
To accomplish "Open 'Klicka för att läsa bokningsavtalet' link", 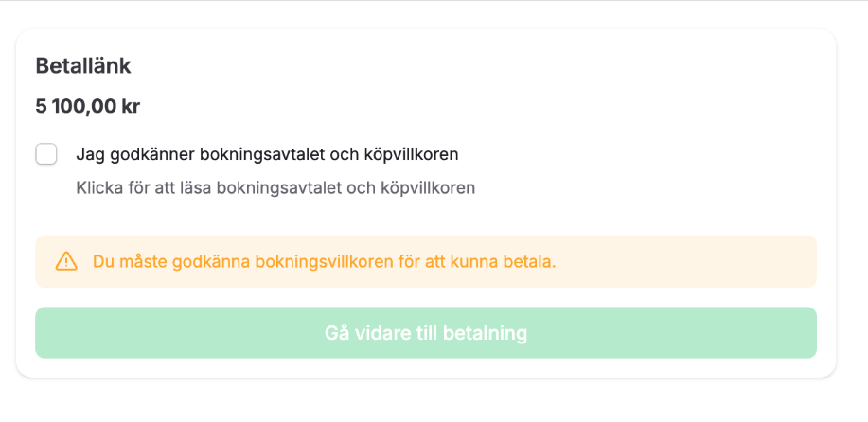I will coord(275,187).
